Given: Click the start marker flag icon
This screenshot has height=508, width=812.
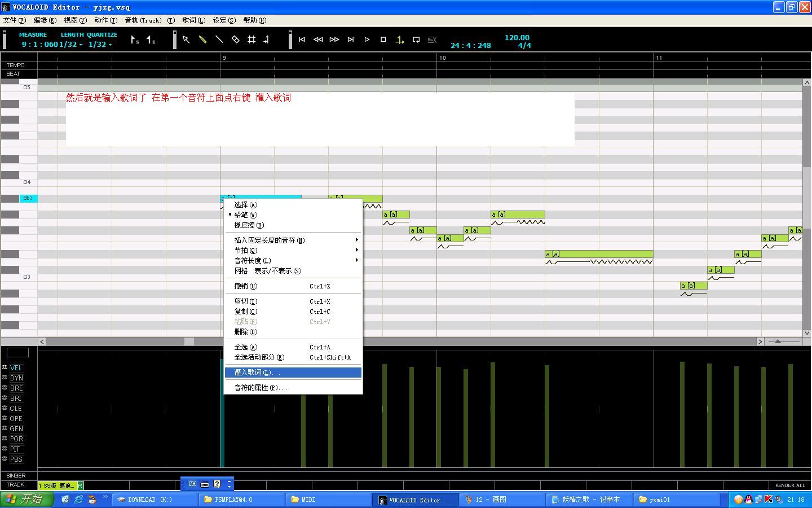Looking at the screenshot, I should click(135, 40).
